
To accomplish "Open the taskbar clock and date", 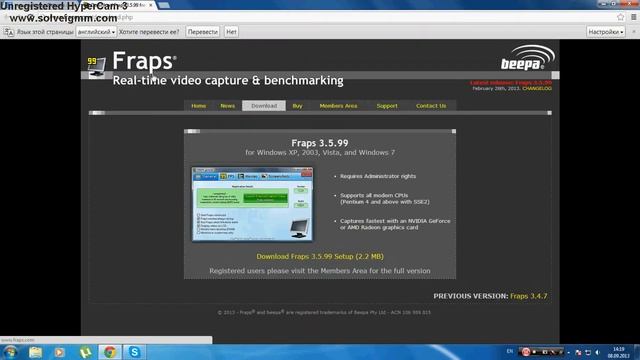I will 618,353.
